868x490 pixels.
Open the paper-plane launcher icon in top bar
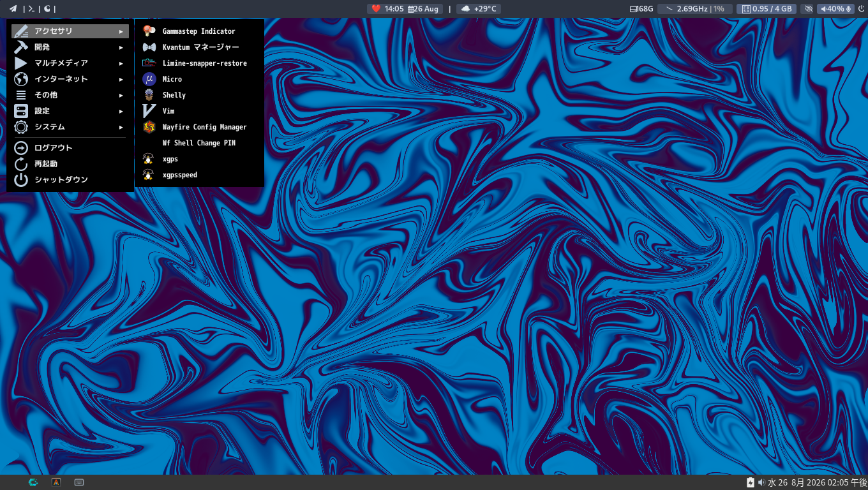(x=13, y=9)
